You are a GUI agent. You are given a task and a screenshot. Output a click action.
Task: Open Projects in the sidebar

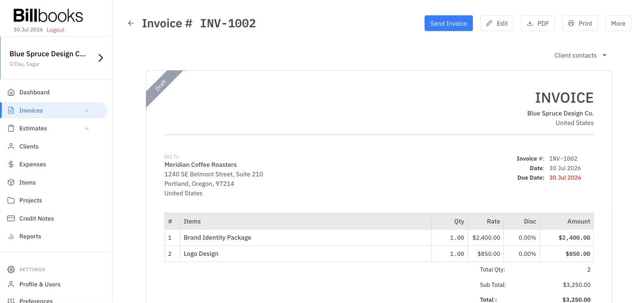(31, 200)
